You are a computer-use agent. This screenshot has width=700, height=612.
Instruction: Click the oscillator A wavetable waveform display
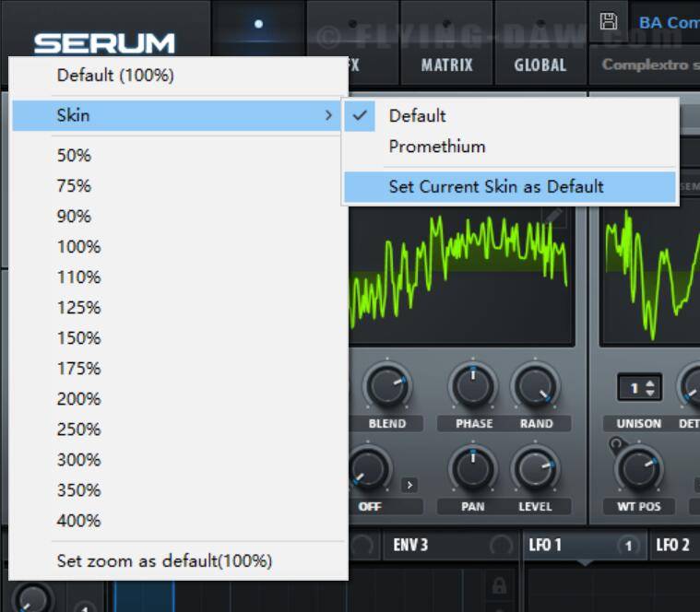pyautogui.click(x=462, y=277)
